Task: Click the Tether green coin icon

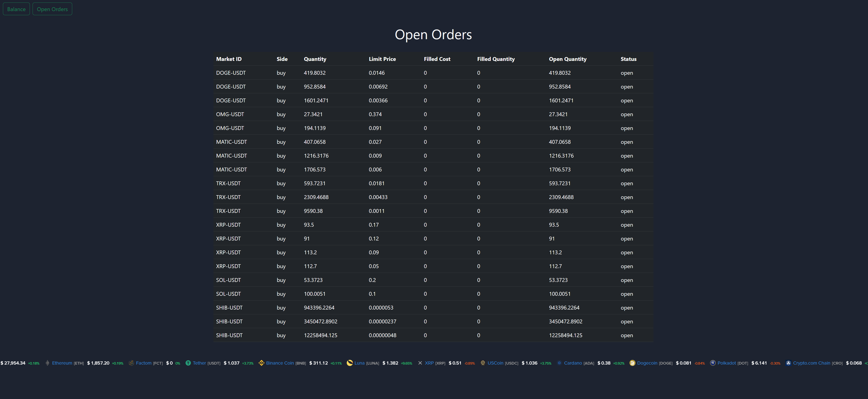Action: click(x=188, y=363)
